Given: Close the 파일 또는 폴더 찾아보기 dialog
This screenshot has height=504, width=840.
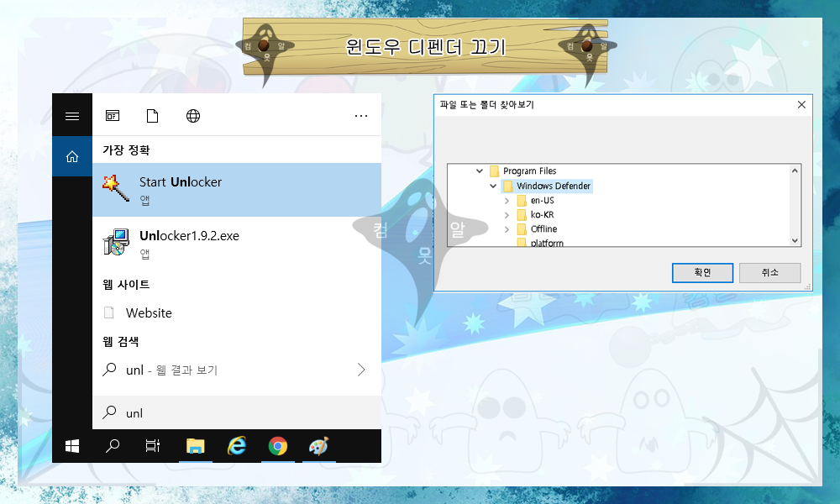Looking at the screenshot, I should 801,104.
